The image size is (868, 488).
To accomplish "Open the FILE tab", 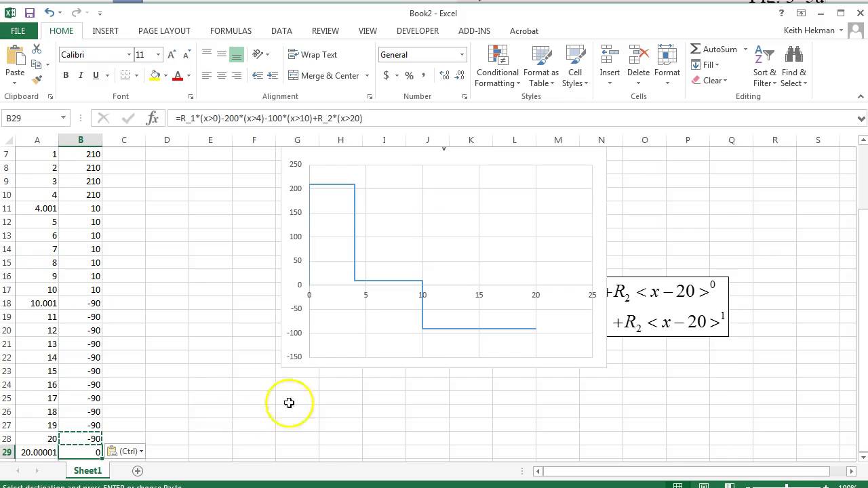I will (x=18, y=30).
